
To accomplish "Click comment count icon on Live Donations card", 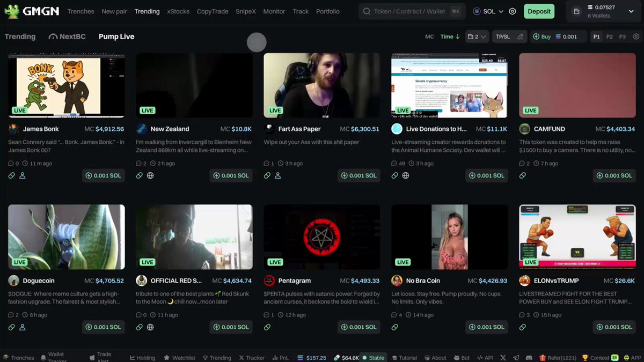I will [x=394, y=164].
